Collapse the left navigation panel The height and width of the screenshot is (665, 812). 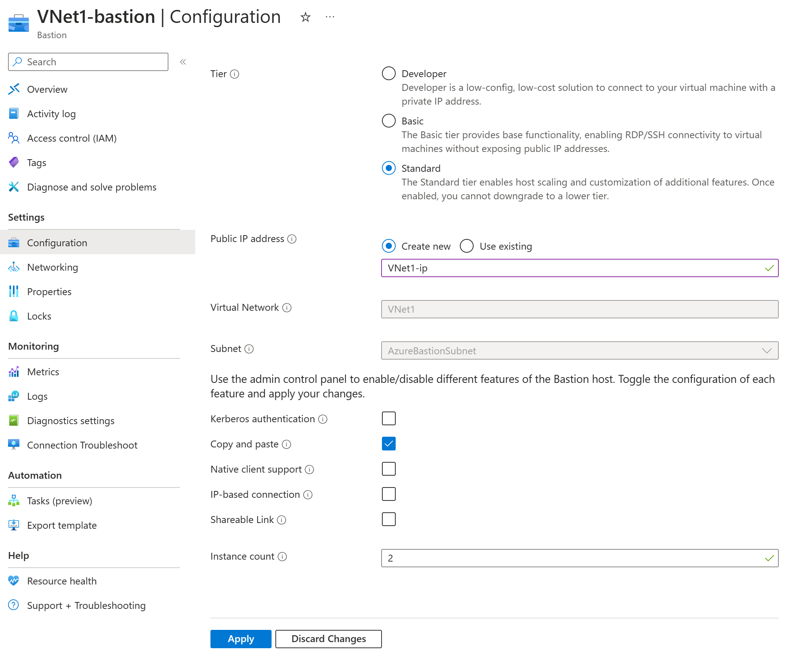coord(183,62)
